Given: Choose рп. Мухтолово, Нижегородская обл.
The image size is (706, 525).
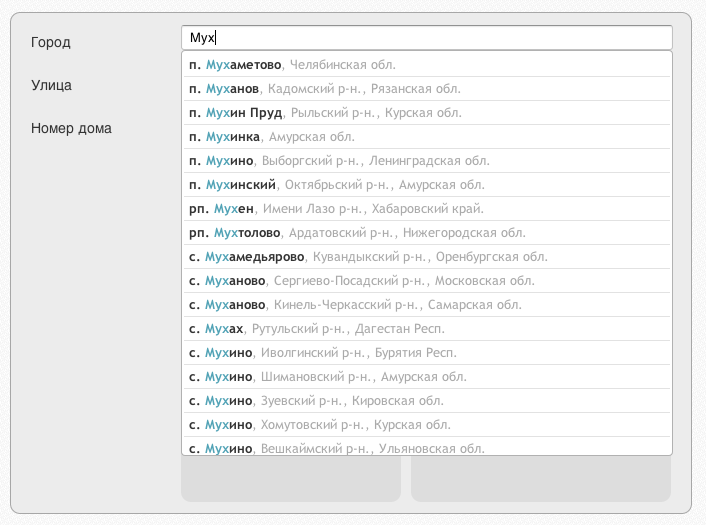Looking at the screenshot, I should coord(426,233).
